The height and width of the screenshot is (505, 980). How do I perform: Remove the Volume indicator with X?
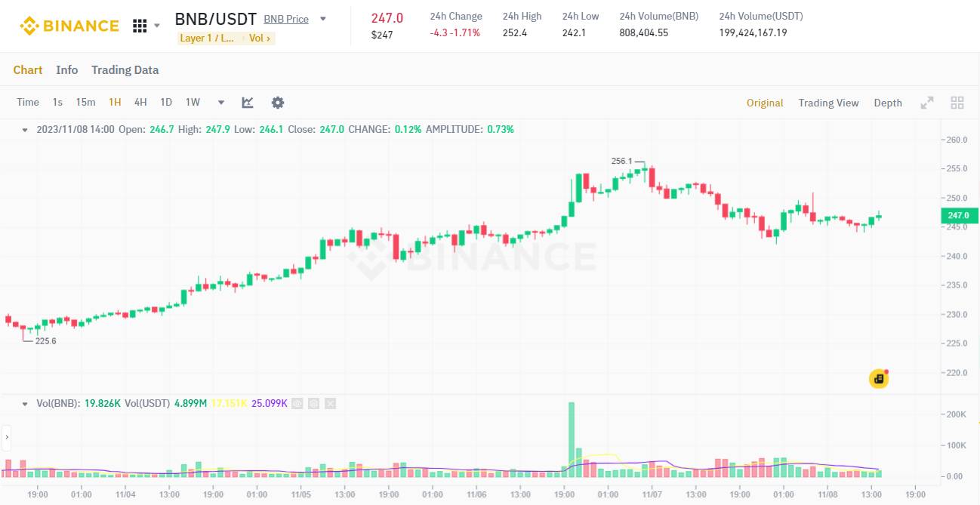tap(330, 404)
